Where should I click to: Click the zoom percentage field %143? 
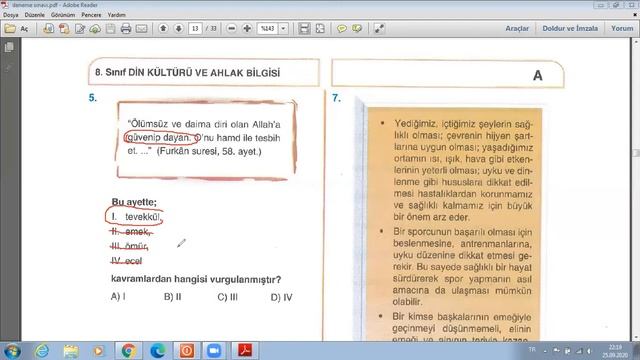coord(268,29)
